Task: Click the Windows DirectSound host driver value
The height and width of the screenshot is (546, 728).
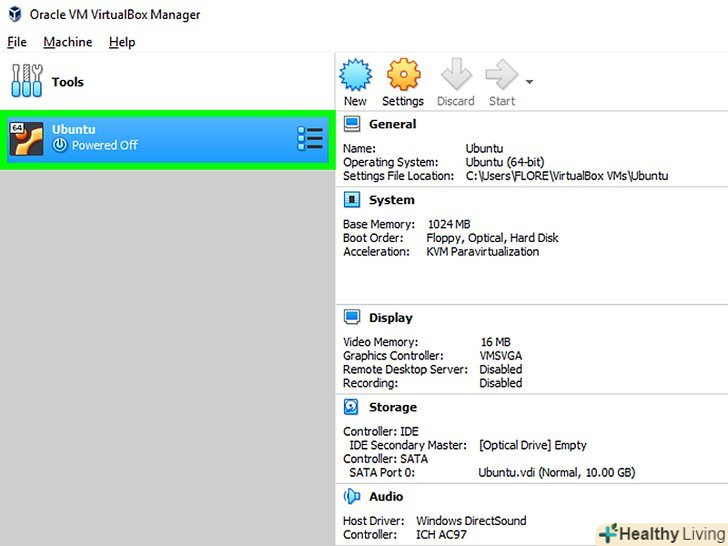Action: [x=471, y=521]
